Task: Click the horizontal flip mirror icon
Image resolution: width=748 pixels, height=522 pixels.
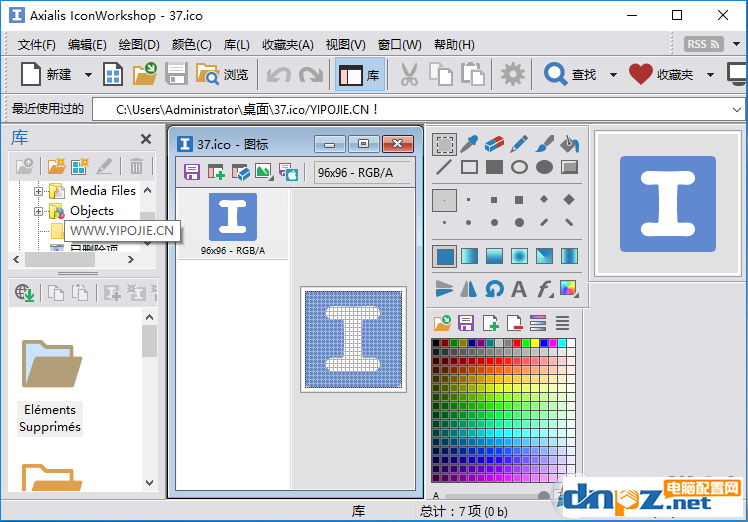Action: (469, 289)
